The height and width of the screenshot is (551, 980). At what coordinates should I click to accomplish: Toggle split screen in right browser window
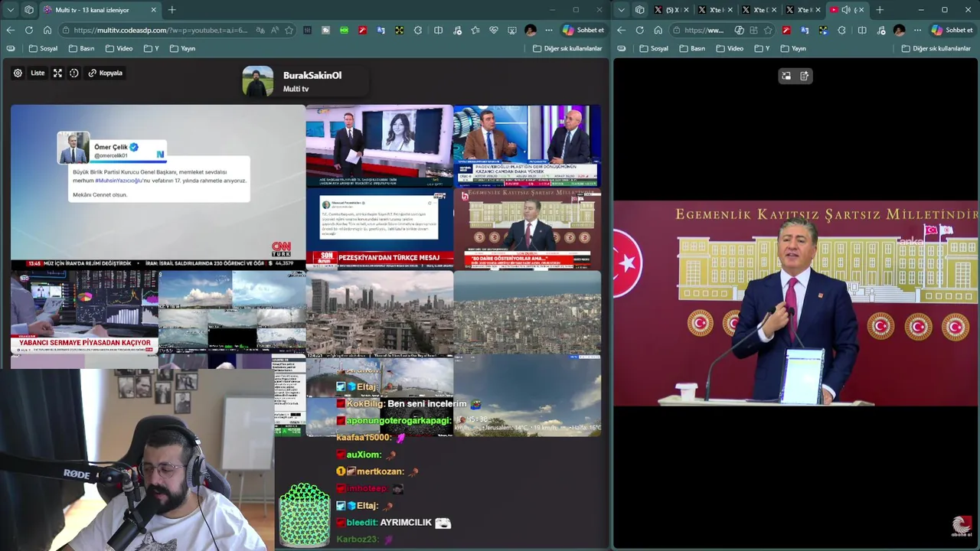click(862, 30)
